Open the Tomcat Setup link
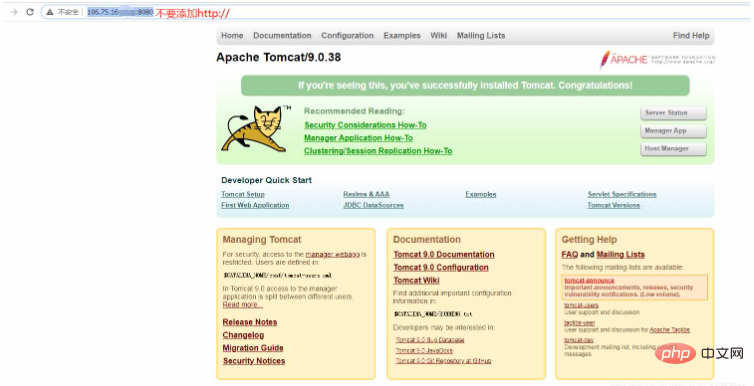Viewport: 754px width, 386px height. click(243, 194)
